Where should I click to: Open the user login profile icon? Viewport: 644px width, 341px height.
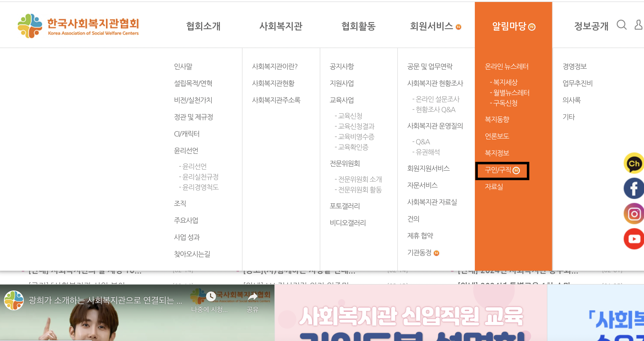pyautogui.click(x=639, y=25)
